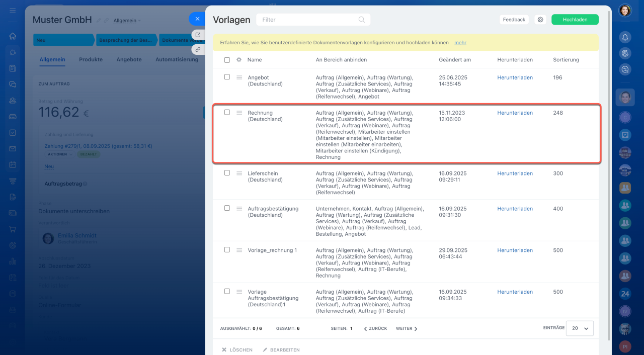644x355 pixels.
Task: Download the Angebot (Deutschland) template
Action: coord(515,77)
